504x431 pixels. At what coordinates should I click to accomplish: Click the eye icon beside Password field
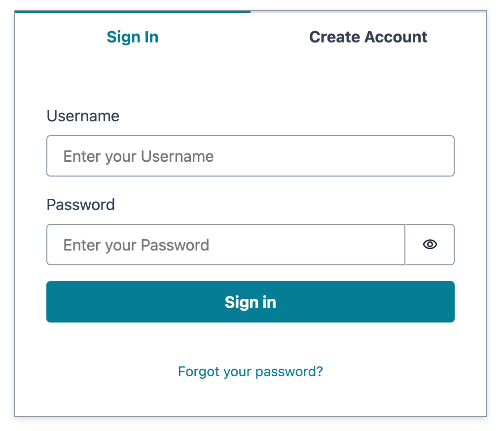point(430,245)
